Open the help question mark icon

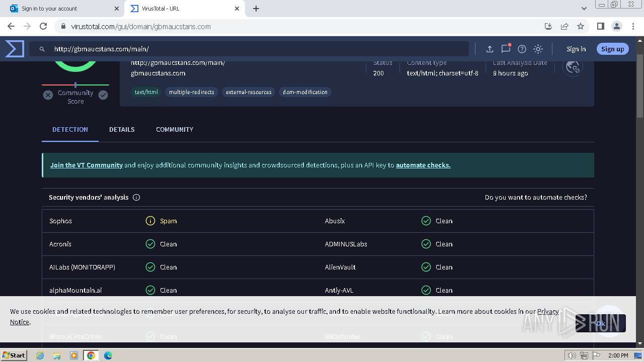click(522, 49)
